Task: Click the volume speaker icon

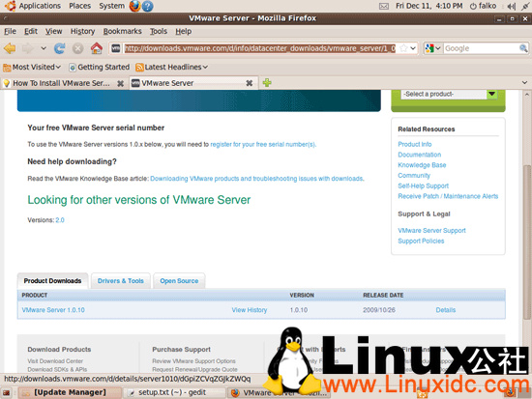Action: 512,6
